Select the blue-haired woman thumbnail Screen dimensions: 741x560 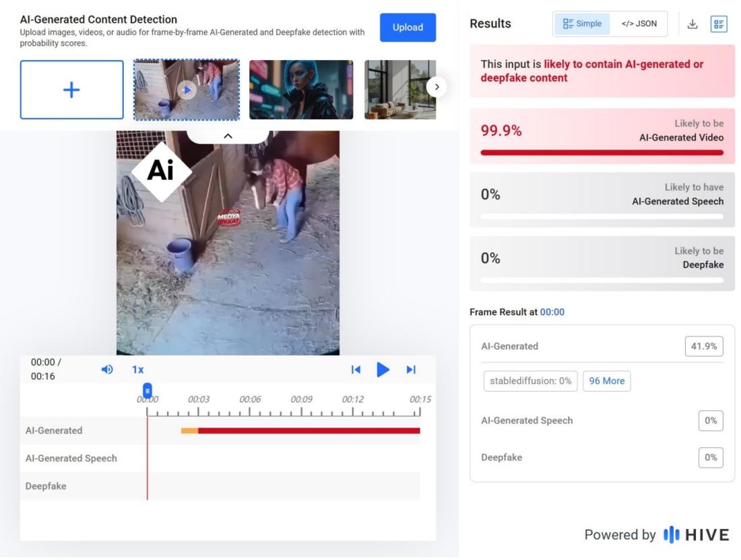click(301, 90)
